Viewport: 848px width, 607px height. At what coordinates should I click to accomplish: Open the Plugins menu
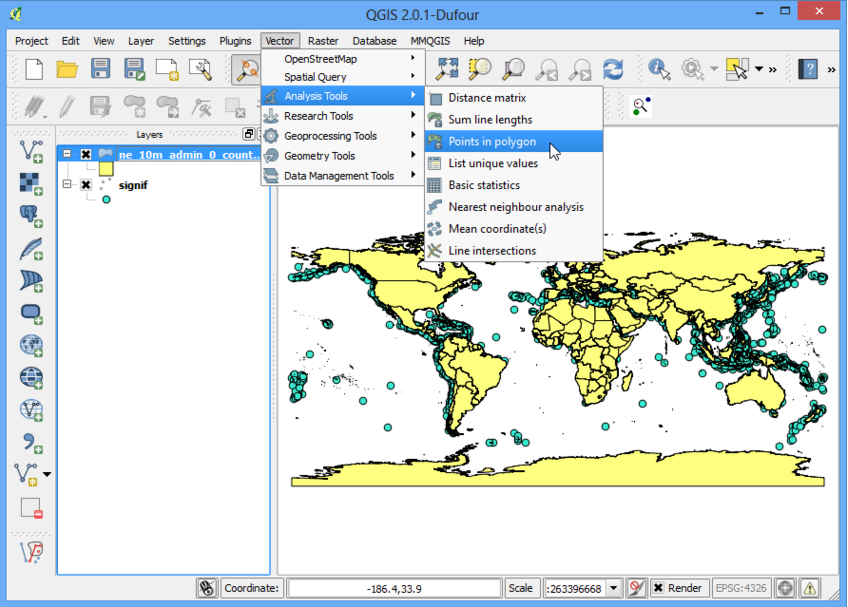pos(235,41)
